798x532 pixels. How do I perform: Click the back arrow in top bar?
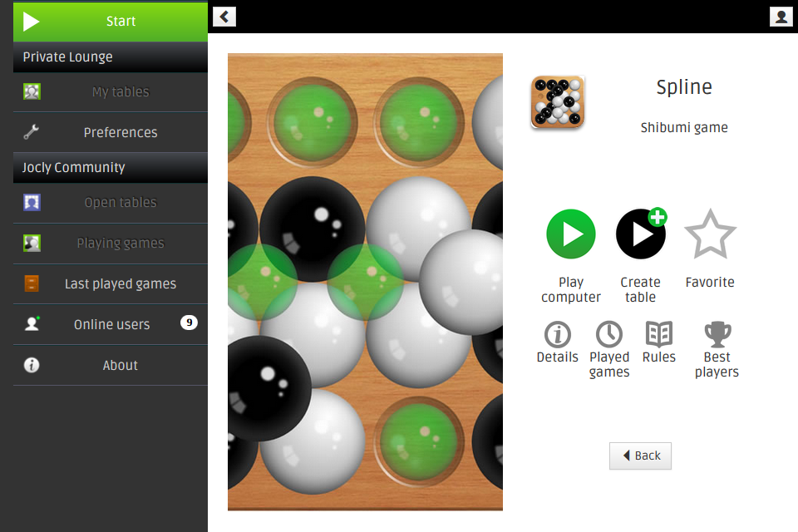coord(224,17)
